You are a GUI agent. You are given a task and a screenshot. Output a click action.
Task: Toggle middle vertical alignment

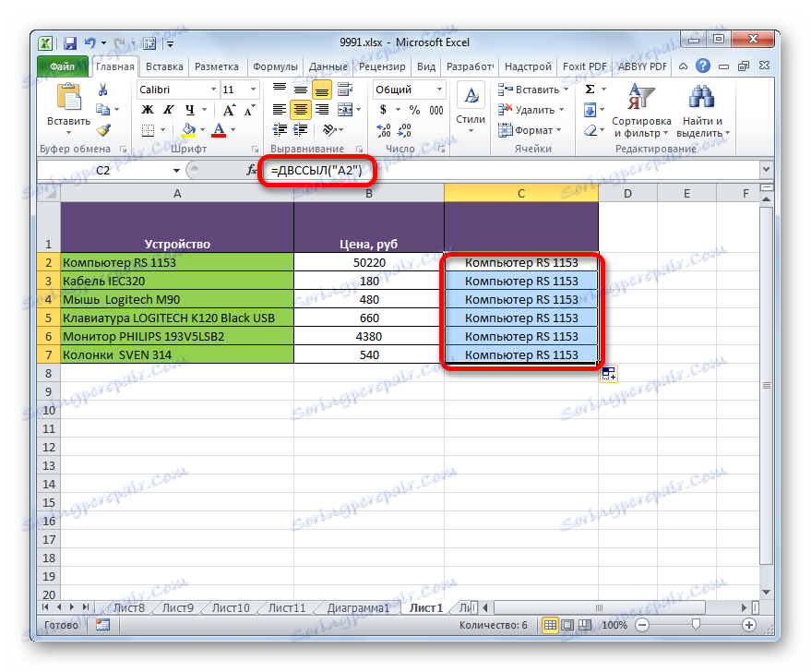pos(301,90)
